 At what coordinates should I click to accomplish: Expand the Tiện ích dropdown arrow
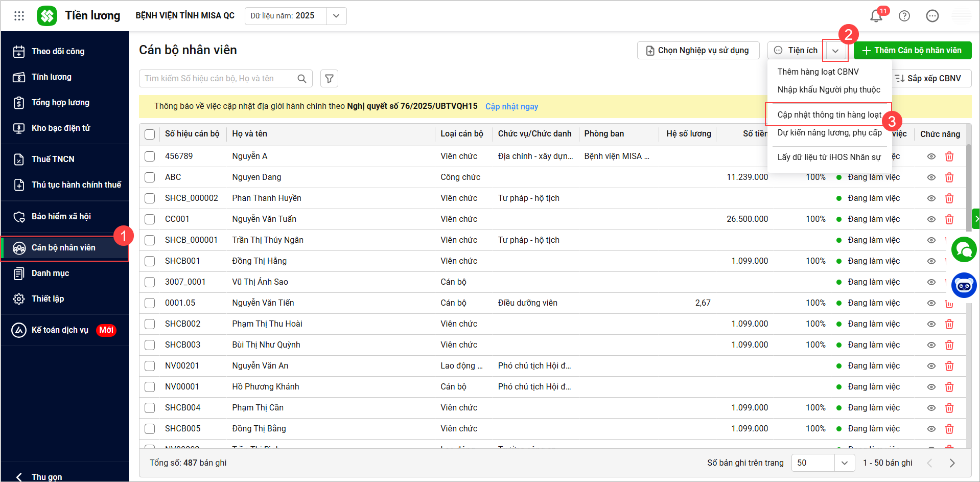tap(835, 51)
